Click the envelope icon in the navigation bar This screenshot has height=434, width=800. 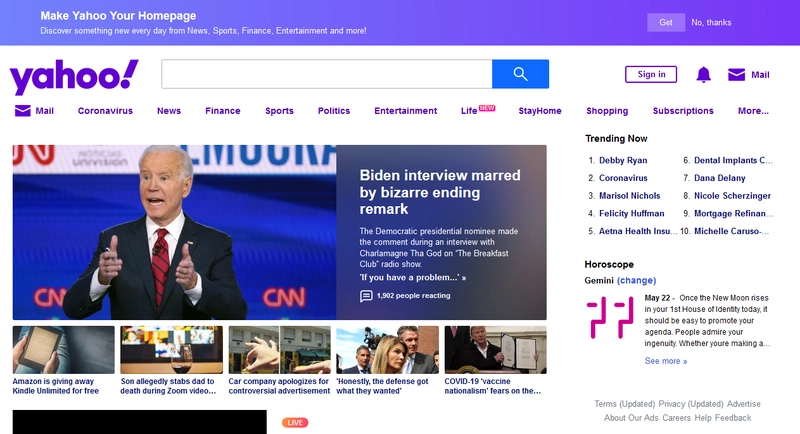pyautogui.click(x=23, y=111)
